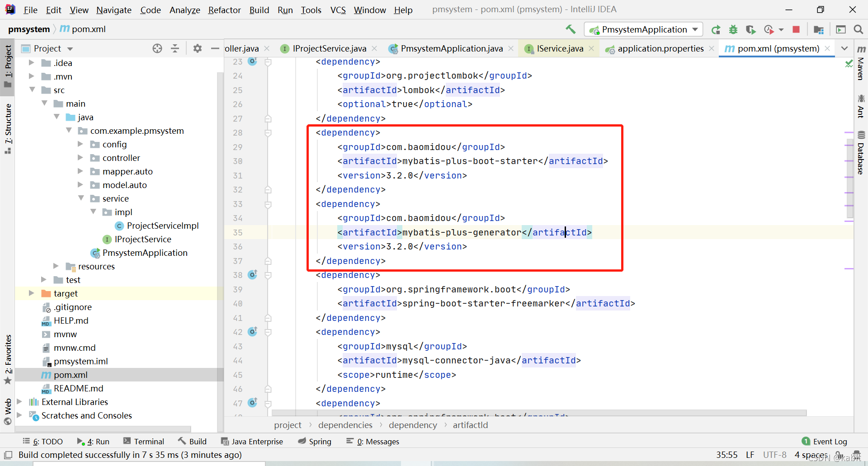Click gutter bean icon on line 42
Viewport: 868px width, 466px height.
pos(252,331)
